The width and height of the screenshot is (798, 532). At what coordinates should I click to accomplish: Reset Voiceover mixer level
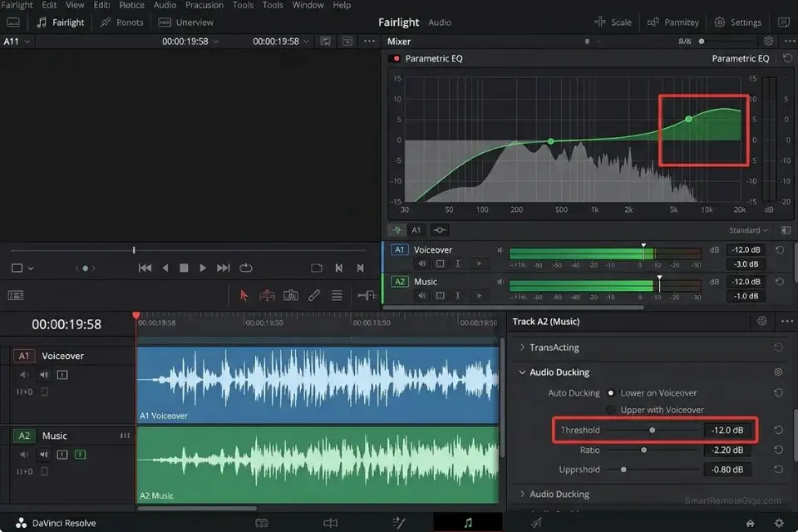click(x=779, y=250)
